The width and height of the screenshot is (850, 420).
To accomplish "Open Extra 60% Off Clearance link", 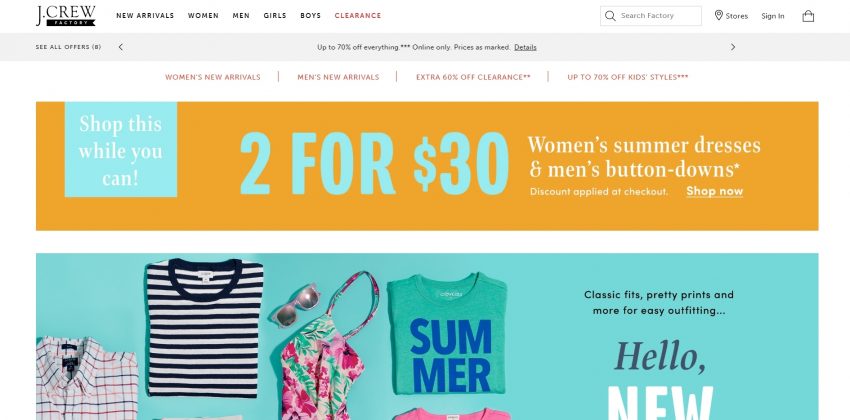I will point(473,77).
